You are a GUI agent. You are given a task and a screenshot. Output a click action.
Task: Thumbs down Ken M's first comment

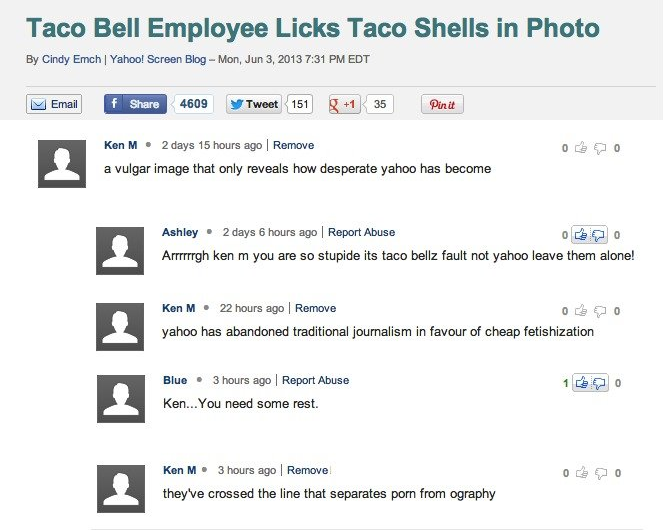[x=600, y=148]
